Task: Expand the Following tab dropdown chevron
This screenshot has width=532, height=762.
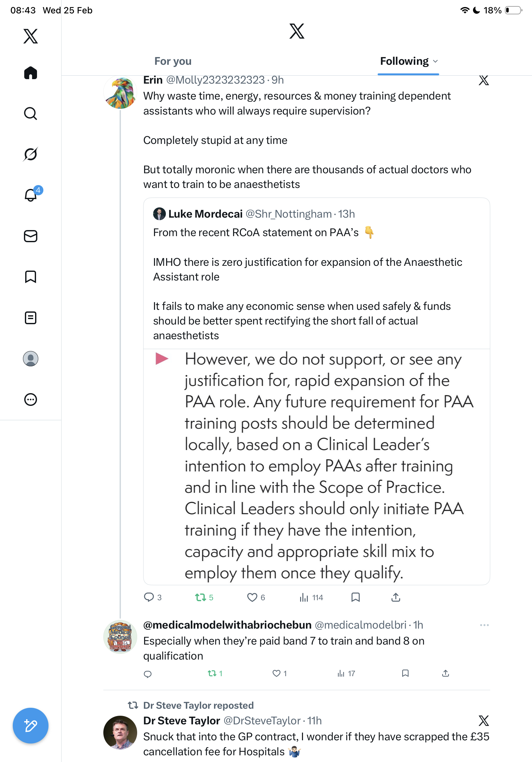Action: (435, 61)
